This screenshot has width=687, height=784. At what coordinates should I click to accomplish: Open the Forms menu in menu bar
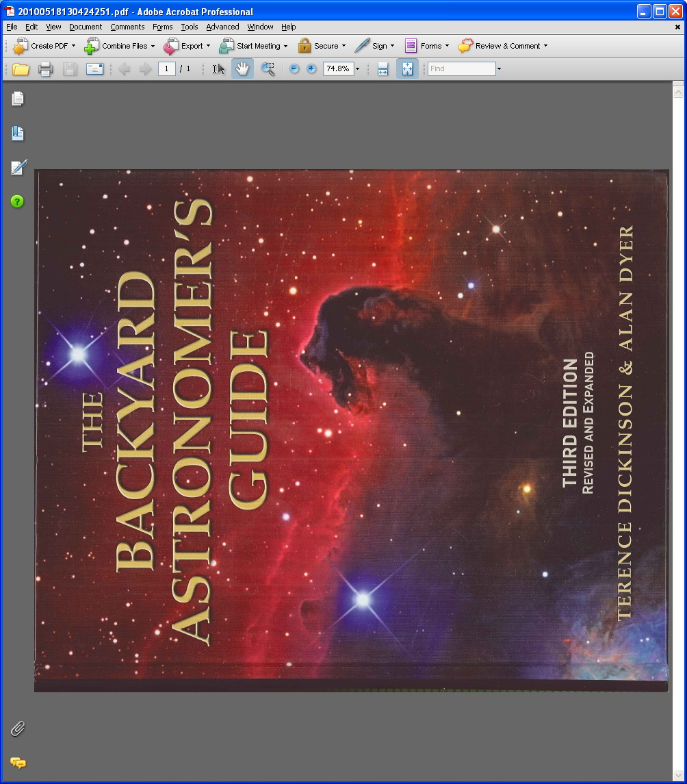(x=162, y=27)
